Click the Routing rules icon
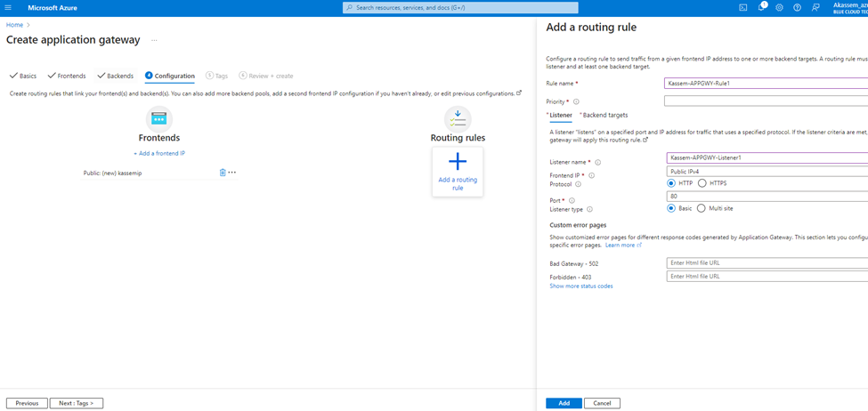 pos(458,119)
